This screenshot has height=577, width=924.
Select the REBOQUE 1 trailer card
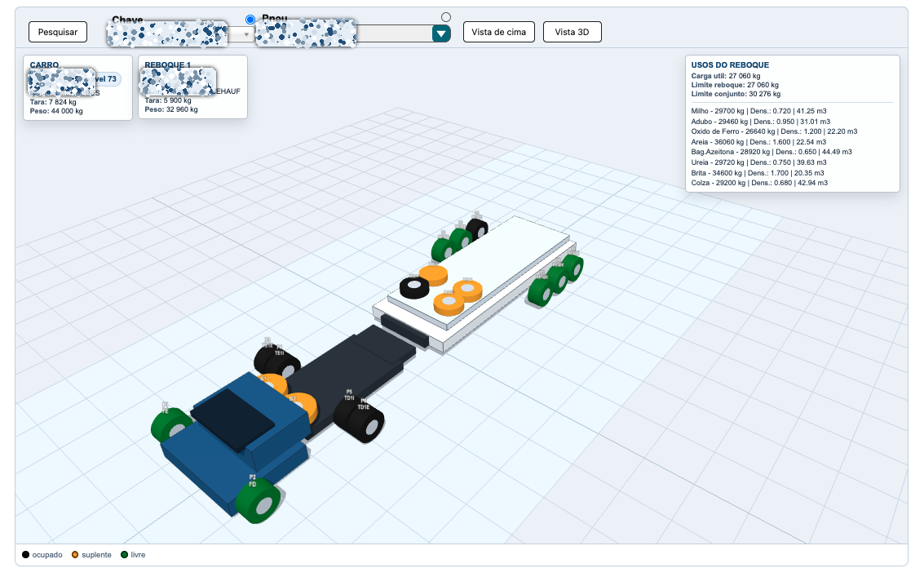192,87
